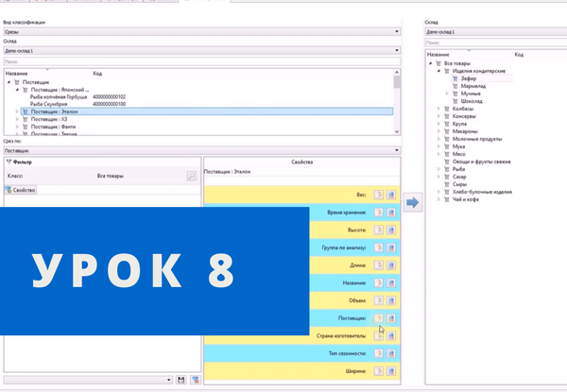Expand the Мучные node

click(447, 94)
